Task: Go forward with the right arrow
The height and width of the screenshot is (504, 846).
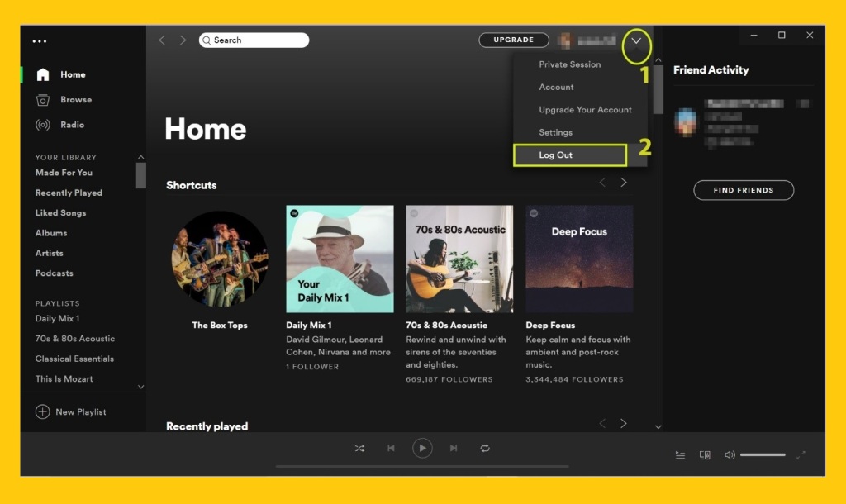Action: click(x=183, y=40)
